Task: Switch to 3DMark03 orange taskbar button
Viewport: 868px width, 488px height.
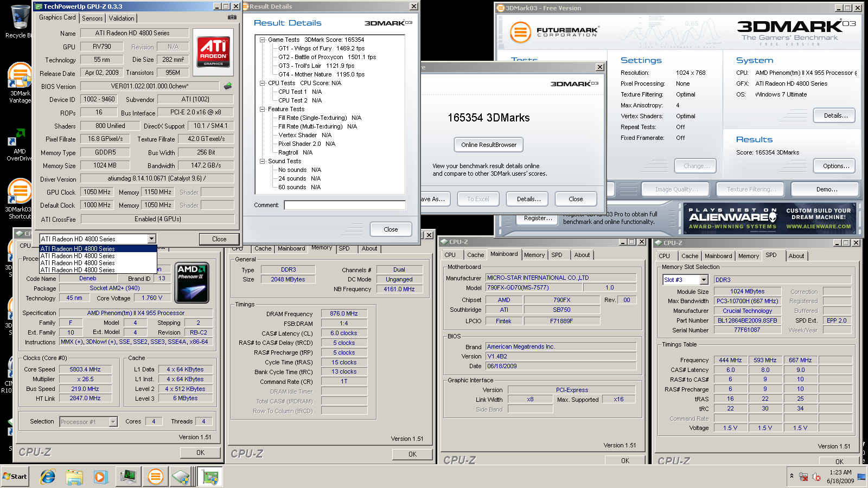Action: 155,477
